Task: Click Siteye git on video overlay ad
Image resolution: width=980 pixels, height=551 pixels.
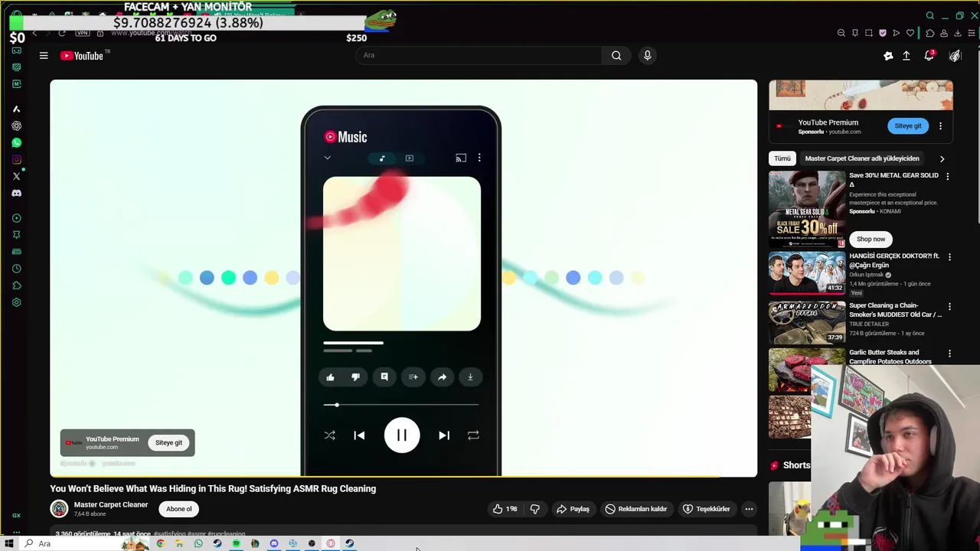Action: (168, 443)
